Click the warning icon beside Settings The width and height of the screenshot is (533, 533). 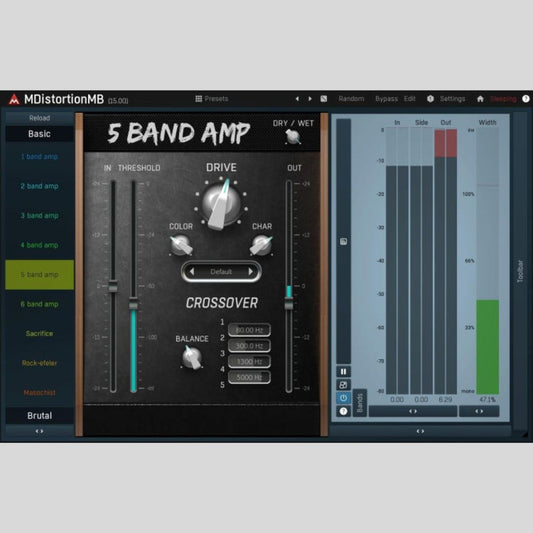pyautogui.click(x=430, y=99)
